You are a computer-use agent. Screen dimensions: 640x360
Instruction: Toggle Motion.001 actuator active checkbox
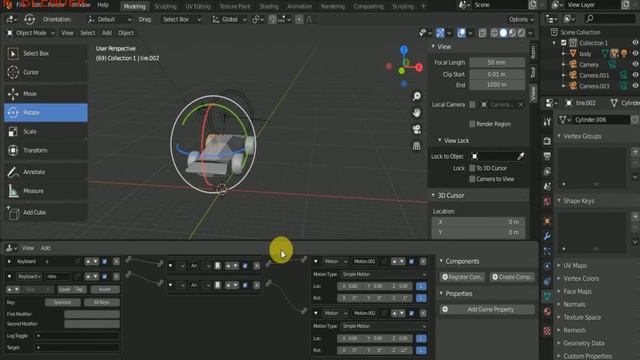[411, 261]
